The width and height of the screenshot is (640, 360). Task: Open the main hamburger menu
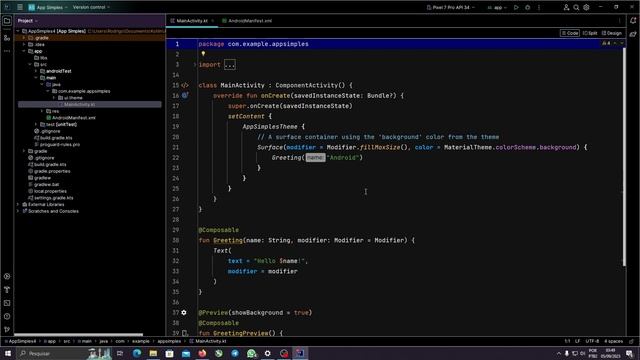(20, 7)
